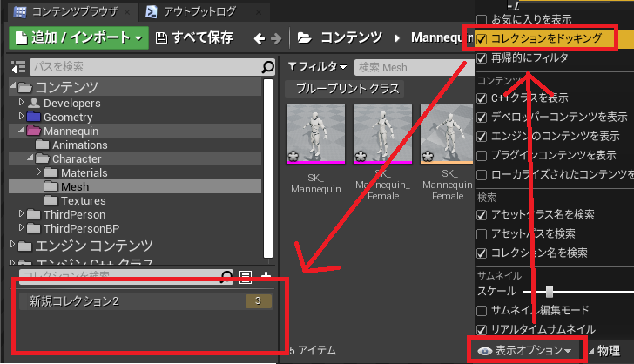Click the Output Log tab icon
The height and width of the screenshot is (364, 634).
click(x=152, y=12)
